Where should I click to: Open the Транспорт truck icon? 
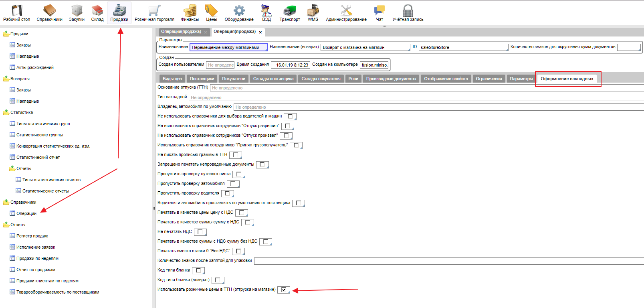click(x=289, y=13)
